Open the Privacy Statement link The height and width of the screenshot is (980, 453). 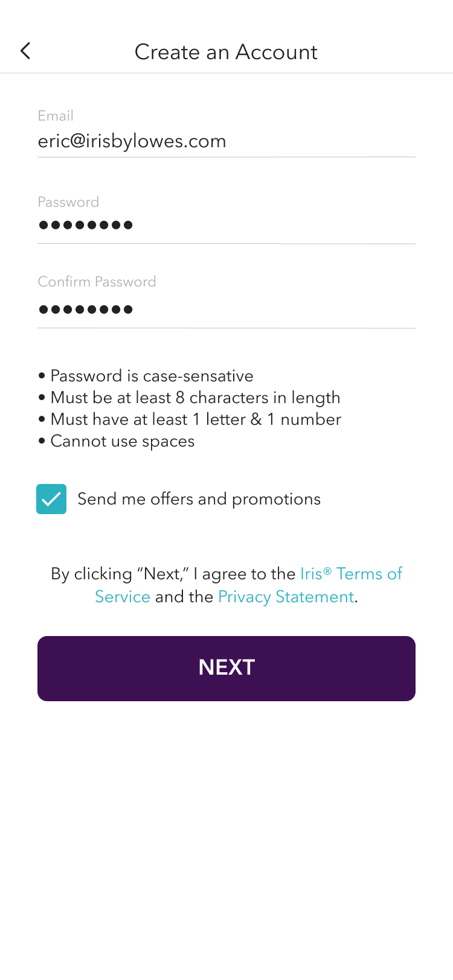[286, 597]
